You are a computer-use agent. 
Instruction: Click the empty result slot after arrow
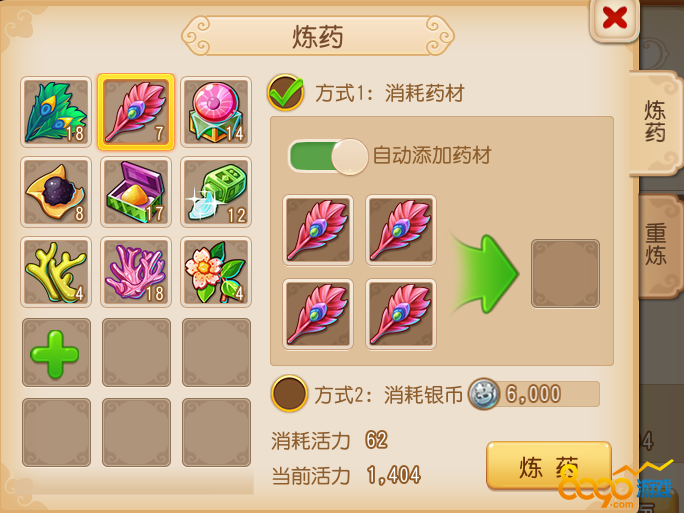tap(565, 274)
